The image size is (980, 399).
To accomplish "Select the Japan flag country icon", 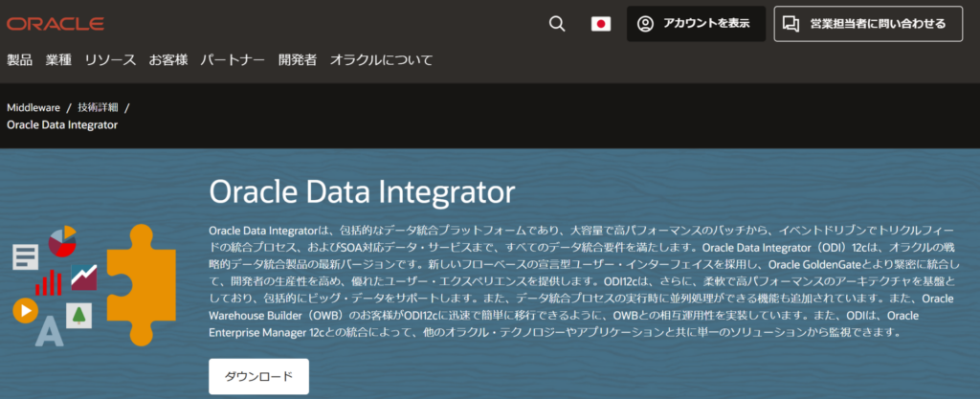I will pyautogui.click(x=601, y=24).
